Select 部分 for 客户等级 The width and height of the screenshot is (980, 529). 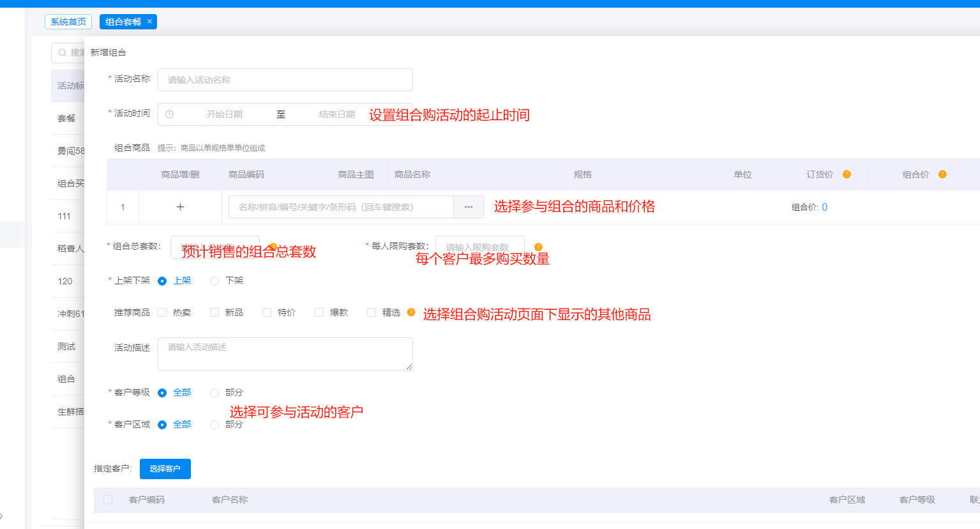click(x=215, y=393)
